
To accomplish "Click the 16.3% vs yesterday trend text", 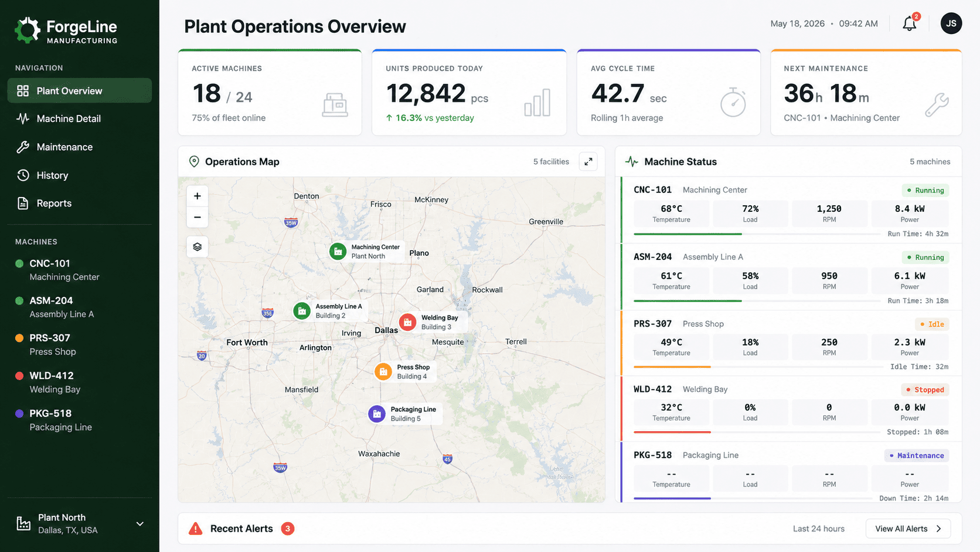I will pyautogui.click(x=430, y=118).
